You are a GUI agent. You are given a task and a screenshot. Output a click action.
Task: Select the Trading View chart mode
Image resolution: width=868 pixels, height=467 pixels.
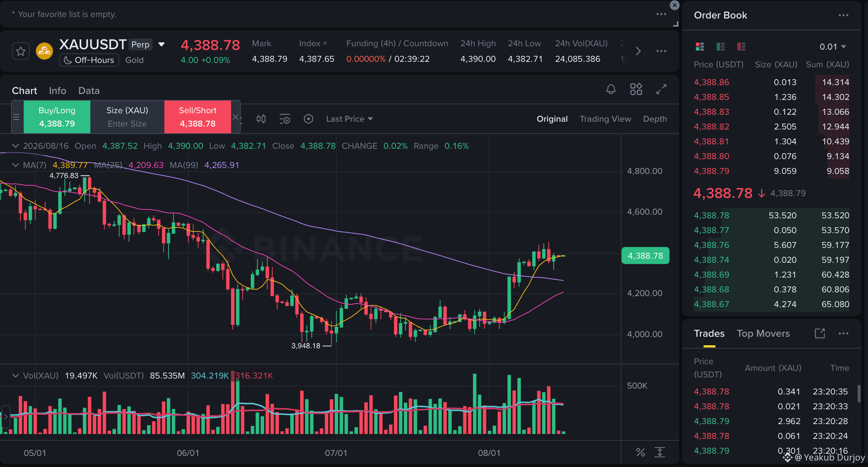pos(605,119)
